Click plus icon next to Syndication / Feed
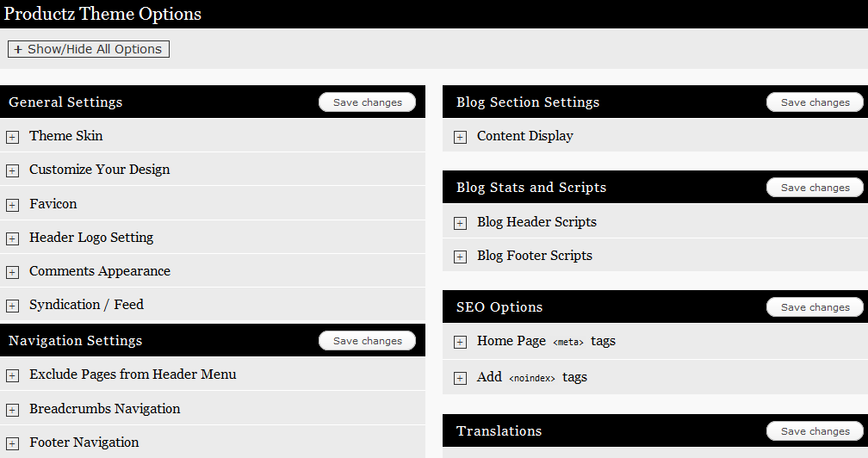This screenshot has height=458, width=868. point(12,306)
